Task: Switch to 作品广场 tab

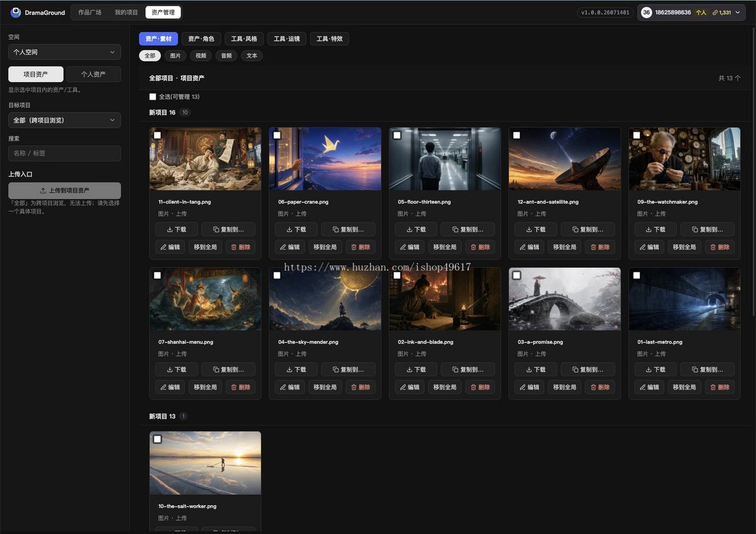Action: click(x=89, y=12)
